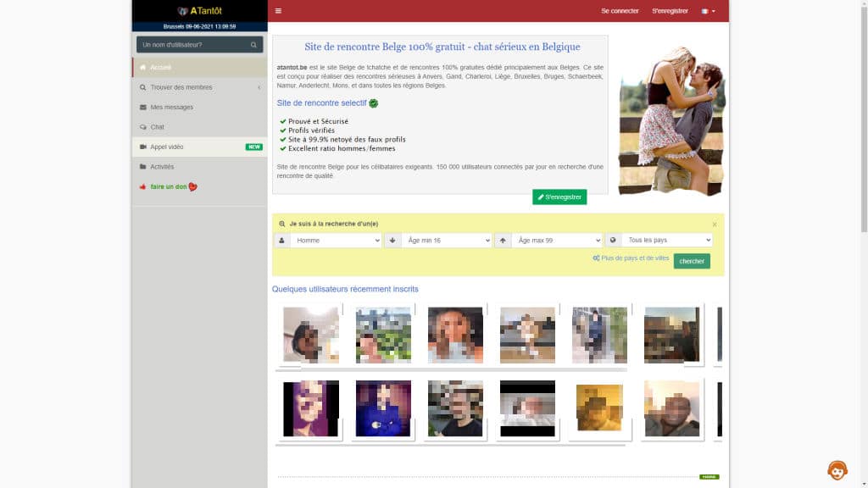Open the sixth profile thumbnail in bottom row

[x=671, y=408]
